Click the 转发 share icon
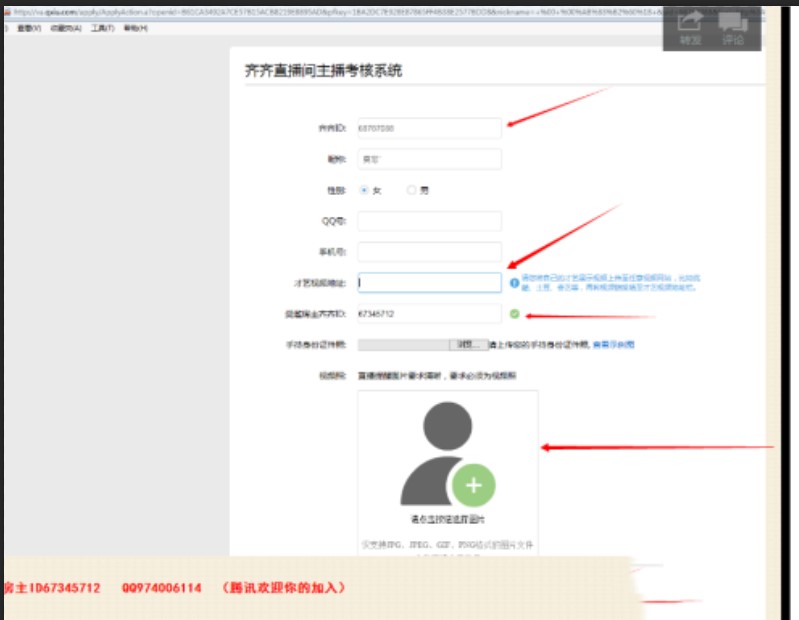Image resolution: width=799 pixels, height=620 pixels. coord(690,28)
